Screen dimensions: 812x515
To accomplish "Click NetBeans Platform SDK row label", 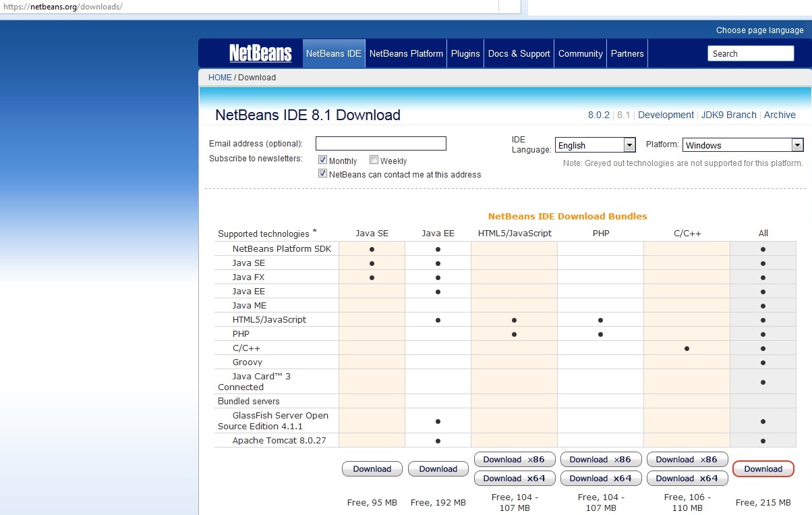I will click(282, 249).
